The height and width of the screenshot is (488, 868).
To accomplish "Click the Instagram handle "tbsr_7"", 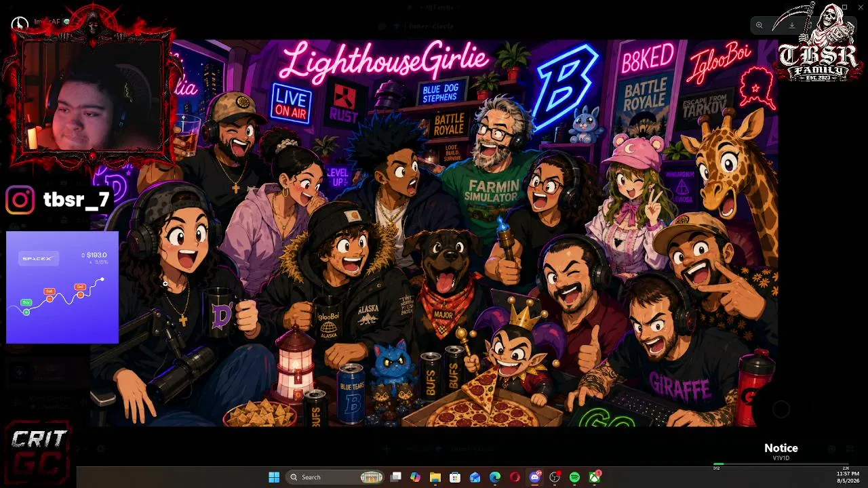I will 77,200.
